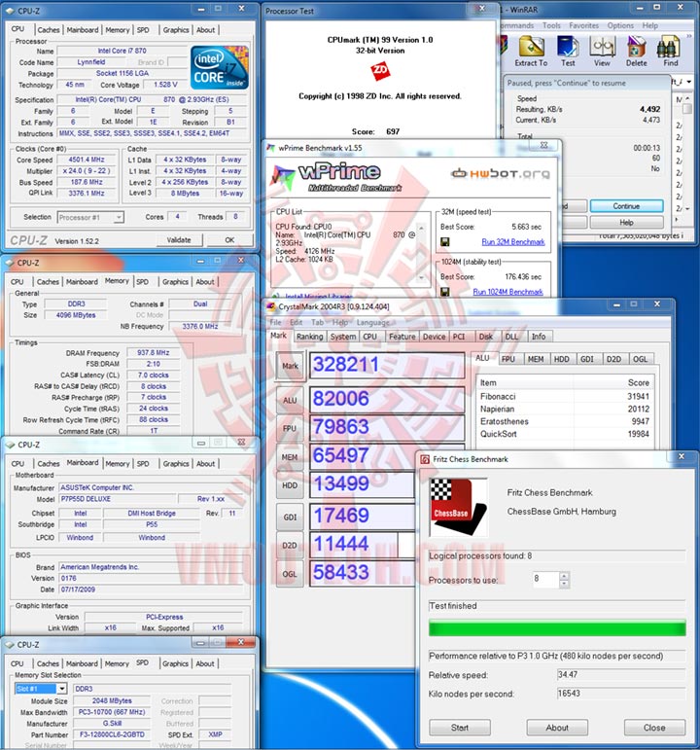Click the GDI benchmark button in CrystalMark
This screenshot has height=750, width=700.
click(291, 518)
